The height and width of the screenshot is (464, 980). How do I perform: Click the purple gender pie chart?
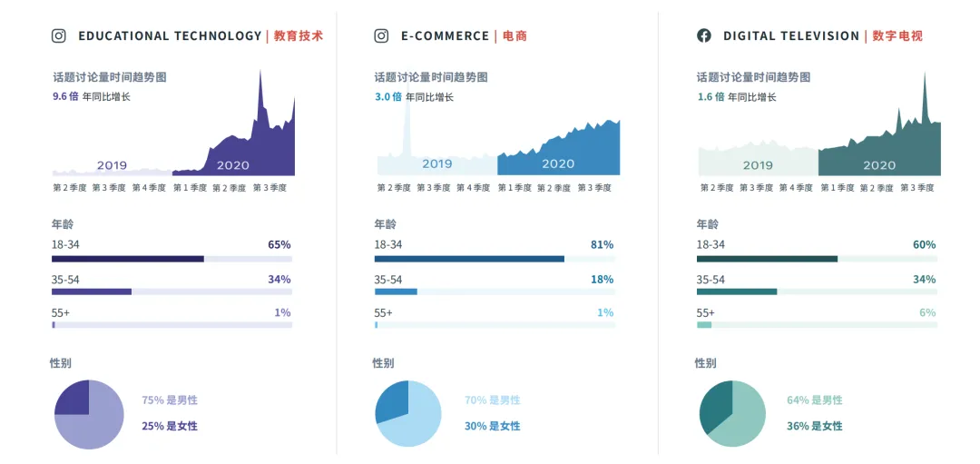pyautogui.click(x=89, y=415)
